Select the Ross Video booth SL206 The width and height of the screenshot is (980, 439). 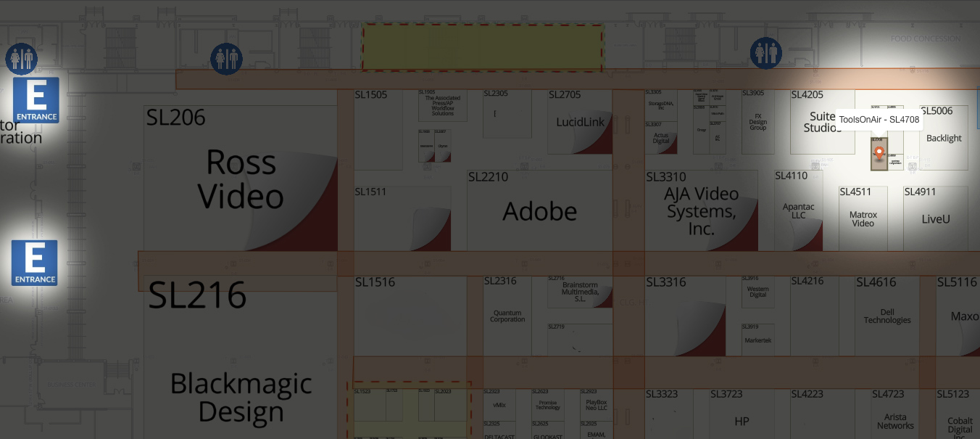241,179
